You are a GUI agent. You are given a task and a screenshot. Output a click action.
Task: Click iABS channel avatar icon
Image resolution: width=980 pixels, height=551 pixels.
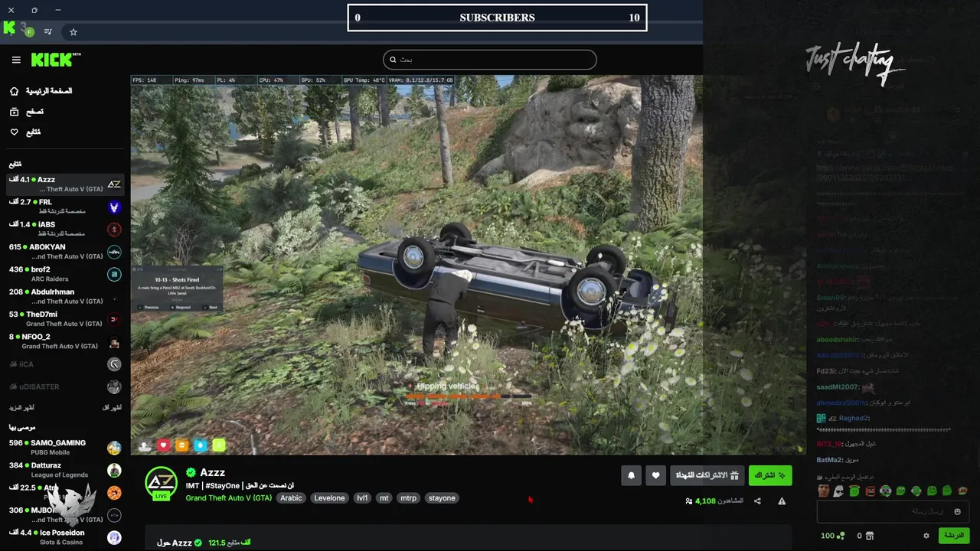click(x=114, y=229)
